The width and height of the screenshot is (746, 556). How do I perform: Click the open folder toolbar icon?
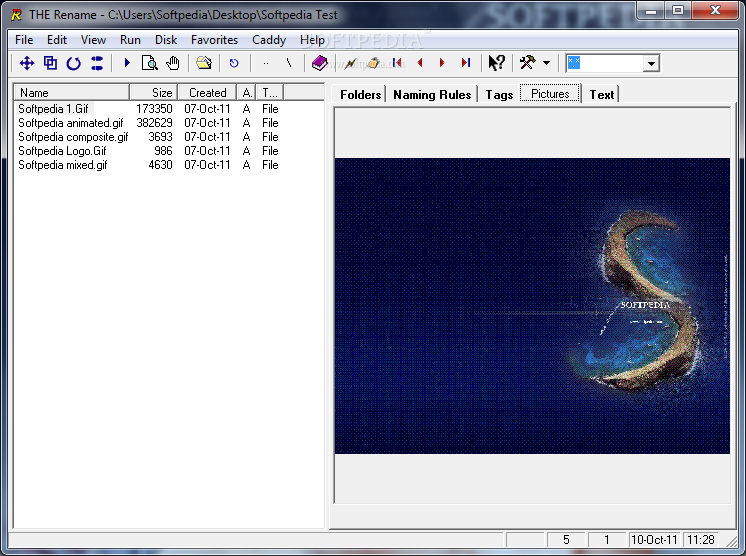tap(204, 63)
